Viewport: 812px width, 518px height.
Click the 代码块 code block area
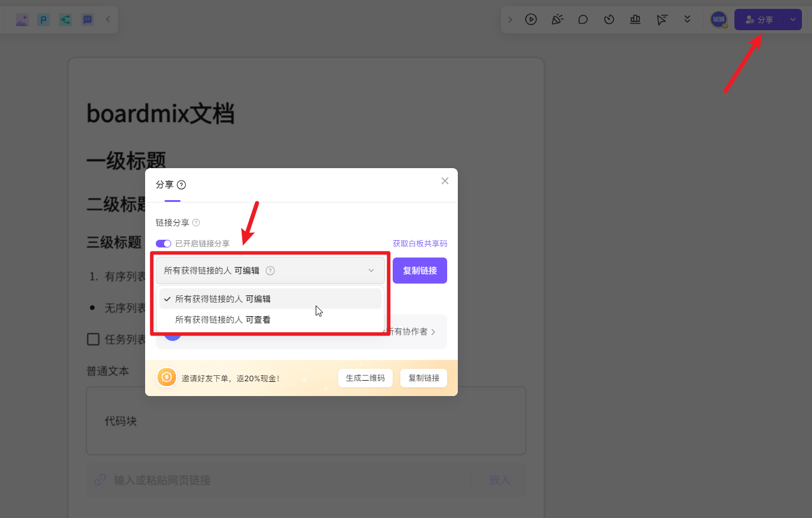306,421
